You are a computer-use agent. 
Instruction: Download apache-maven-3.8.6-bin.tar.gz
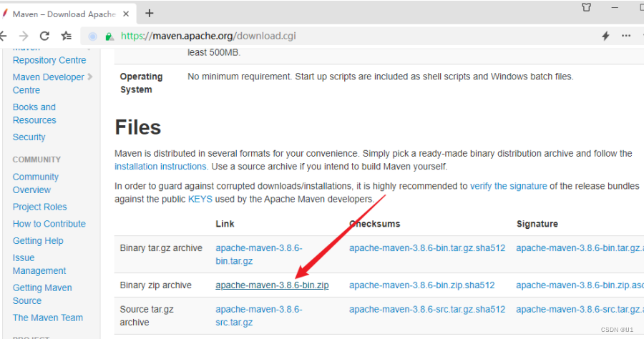(259, 255)
